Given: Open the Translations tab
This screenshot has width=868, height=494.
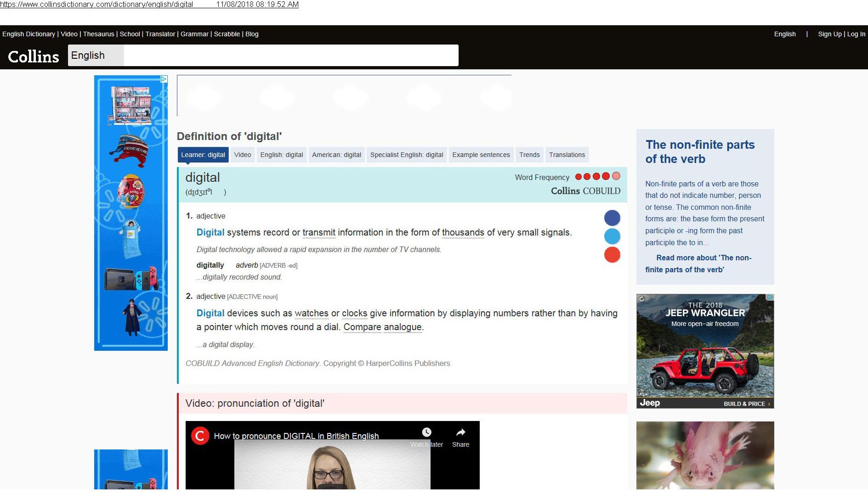Looking at the screenshot, I should 567,155.
